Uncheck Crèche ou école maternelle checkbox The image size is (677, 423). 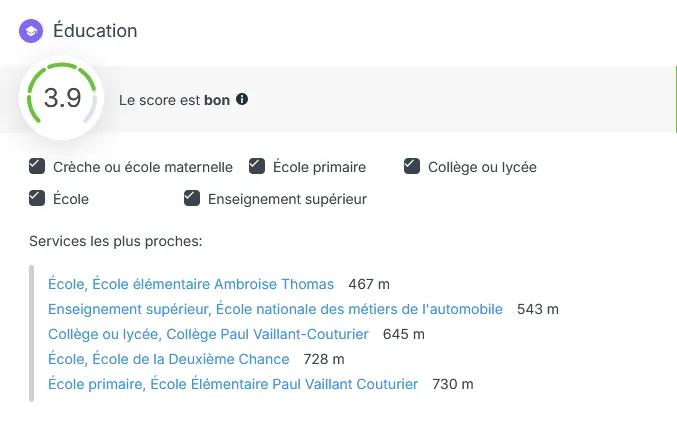37,166
